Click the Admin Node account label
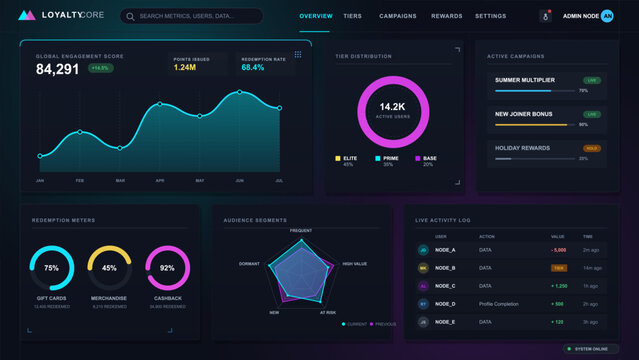Viewport: 639px width, 360px height. [x=581, y=16]
